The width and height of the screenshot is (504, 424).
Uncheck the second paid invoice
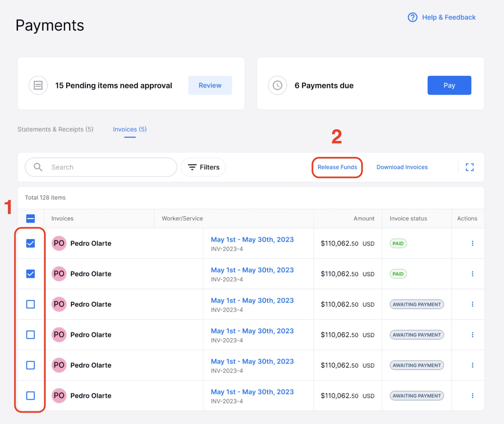click(x=30, y=274)
